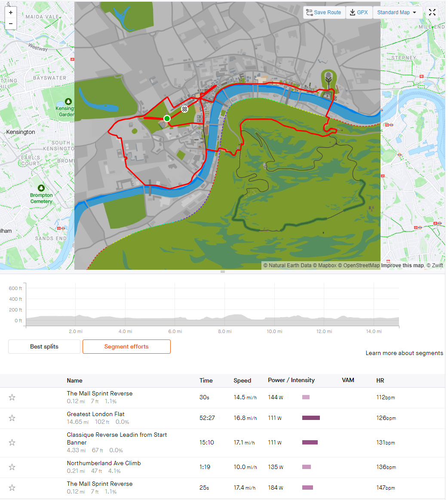
Task: Star the first Mall Sprint Reverse 30s effort
Action: [12, 397]
